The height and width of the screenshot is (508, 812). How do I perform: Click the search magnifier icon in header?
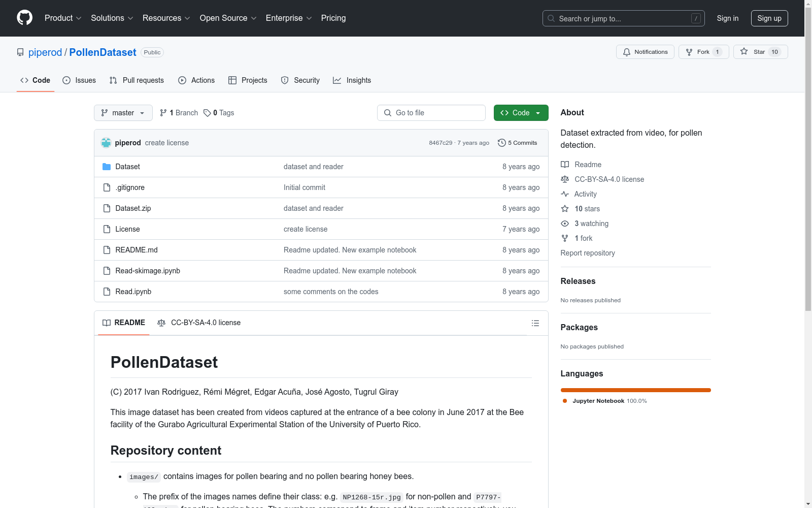(x=551, y=18)
